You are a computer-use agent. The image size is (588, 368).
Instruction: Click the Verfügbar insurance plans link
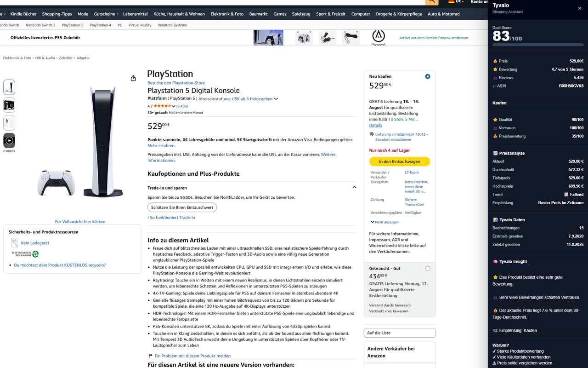pyautogui.click(x=413, y=213)
